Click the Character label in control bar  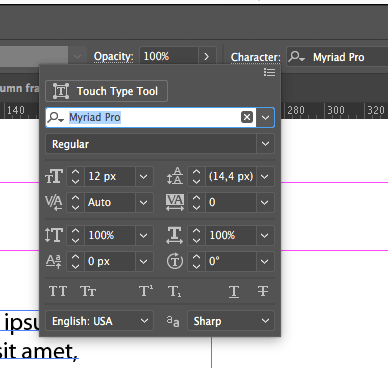pyautogui.click(x=256, y=57)
